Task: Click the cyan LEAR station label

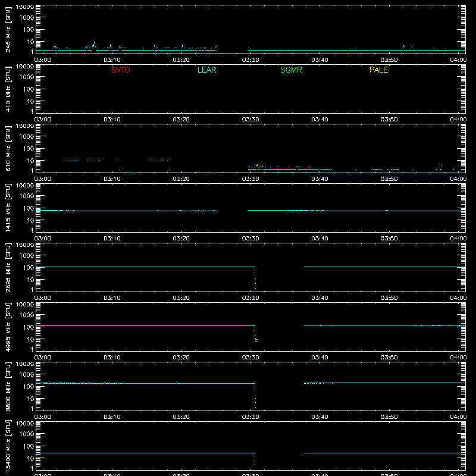Action: (x=206, y=70)
